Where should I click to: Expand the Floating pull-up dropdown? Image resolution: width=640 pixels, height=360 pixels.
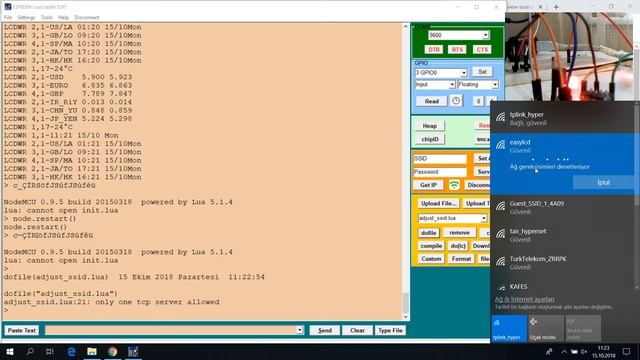tap(495, 84)
